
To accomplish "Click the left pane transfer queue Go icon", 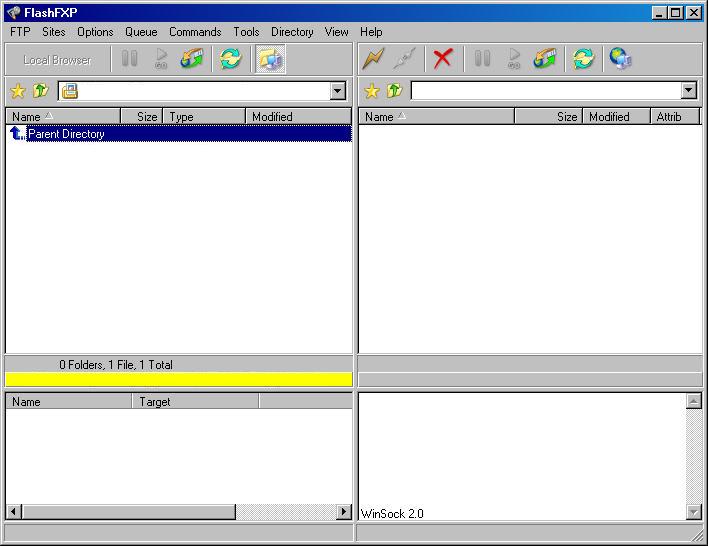I will click(161, 59).
